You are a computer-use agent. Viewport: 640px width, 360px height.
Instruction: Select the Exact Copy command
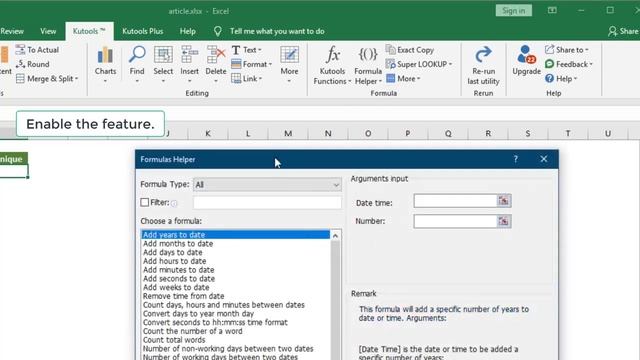pyautogui.click(x=410, y=50)
